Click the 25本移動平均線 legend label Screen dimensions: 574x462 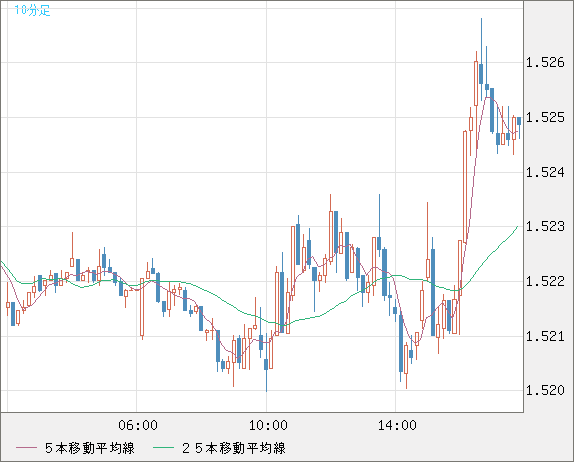pyautogui.click(x=234, y=448)
